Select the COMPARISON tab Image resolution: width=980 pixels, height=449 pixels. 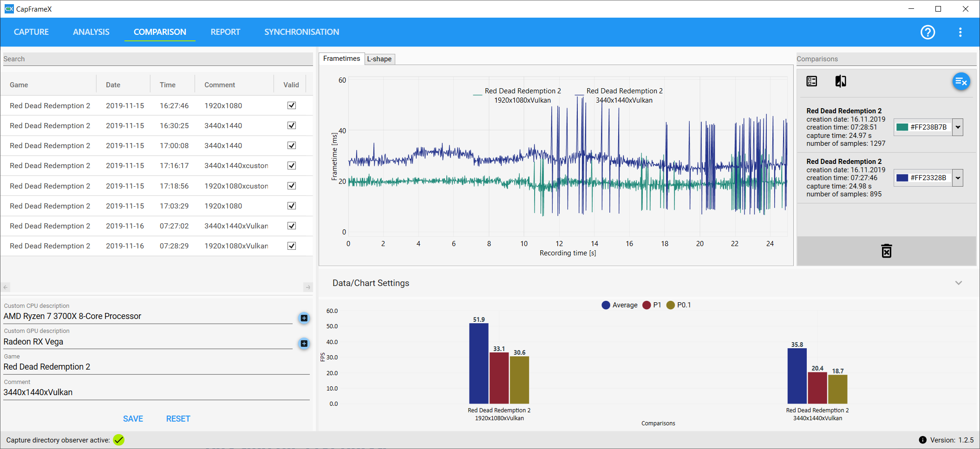(160, 32)
